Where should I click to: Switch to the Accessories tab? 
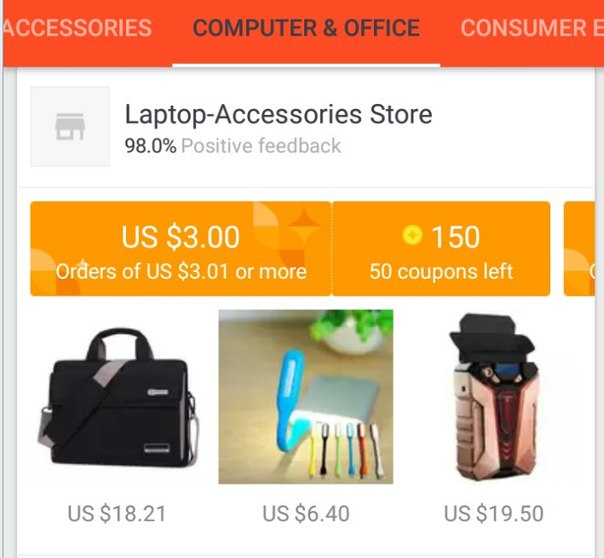[77, 28]
